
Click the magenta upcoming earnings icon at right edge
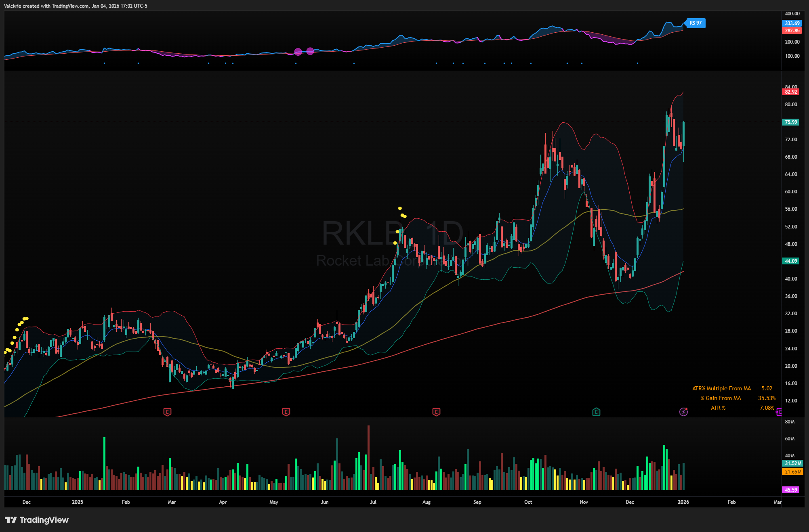pyautogui.click(x=779, y=412)
